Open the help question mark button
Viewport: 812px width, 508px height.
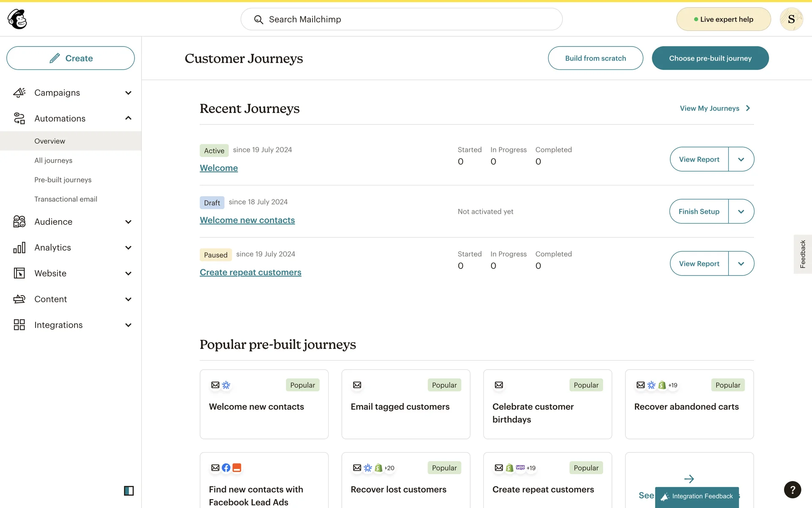pyautogui.click(x=792, y=490)
